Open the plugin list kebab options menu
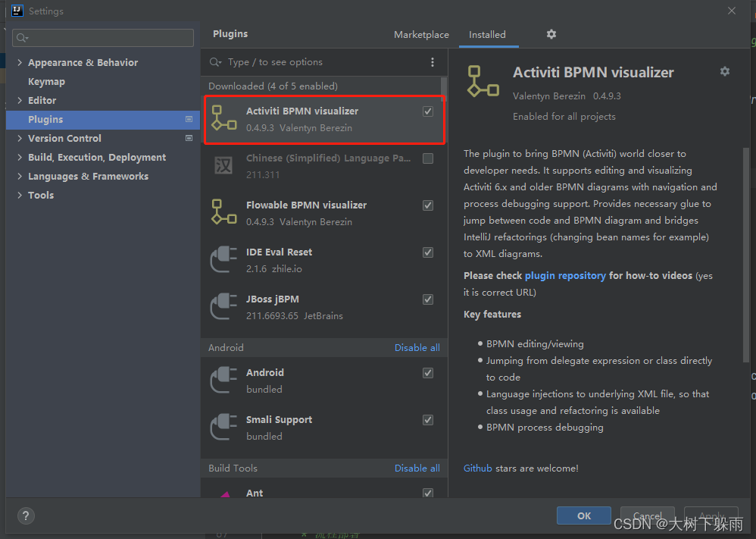The image size is (756, 539). pyautogui.click(x=432, y=62)
